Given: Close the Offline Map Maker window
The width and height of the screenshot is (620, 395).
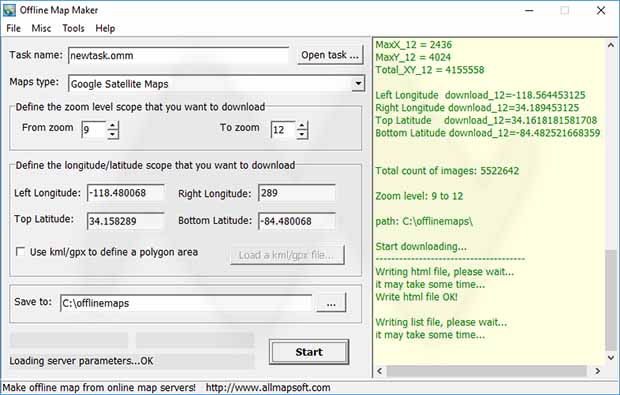Looking at the screenshot, I should pos(601,11).
